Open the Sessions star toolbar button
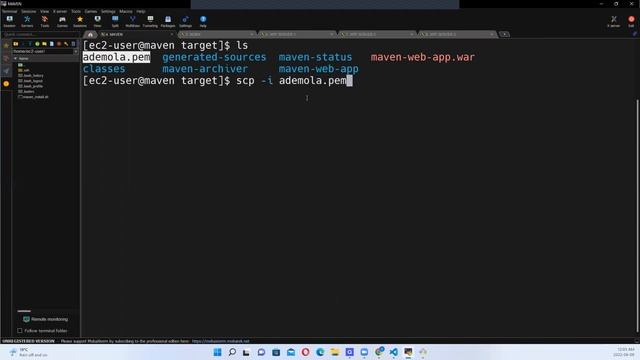The image size is (640, 360). pos(80,21)
